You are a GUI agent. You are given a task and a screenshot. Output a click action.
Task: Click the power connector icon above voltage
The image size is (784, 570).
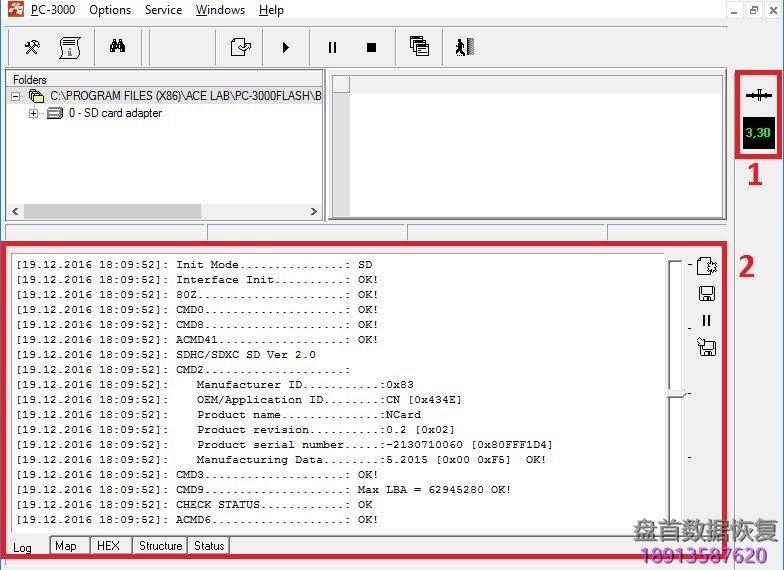click(x=759, y=95)
